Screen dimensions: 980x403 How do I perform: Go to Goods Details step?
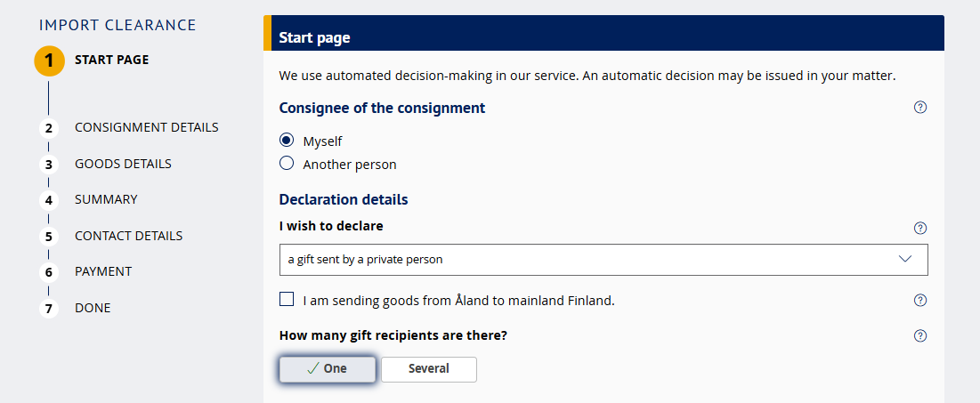[x=123, y=164]
